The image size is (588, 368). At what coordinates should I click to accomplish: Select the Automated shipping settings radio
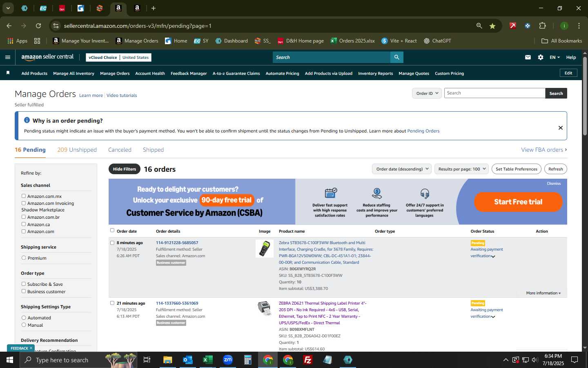(x=24, y=317)
